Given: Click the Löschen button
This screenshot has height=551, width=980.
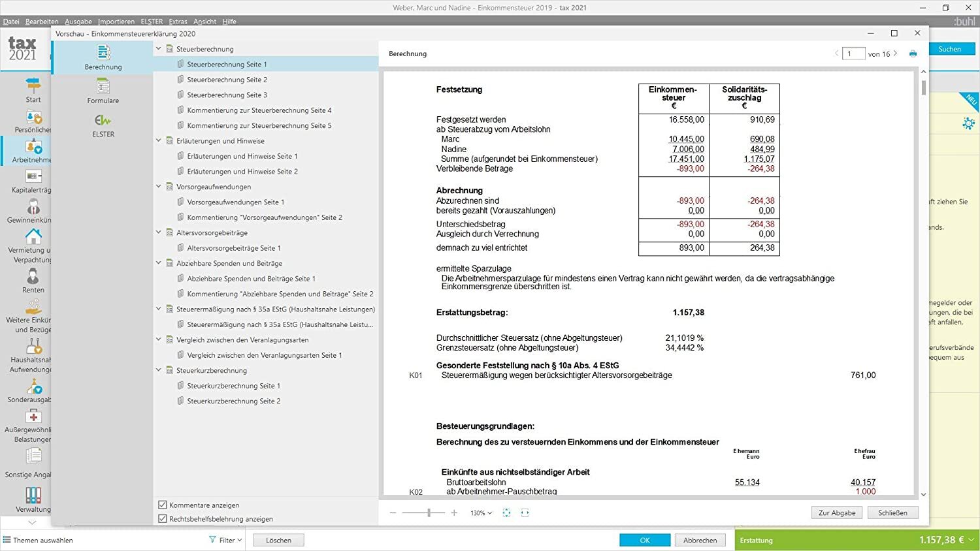Looking at the screenshot, I should click(278, 540).
